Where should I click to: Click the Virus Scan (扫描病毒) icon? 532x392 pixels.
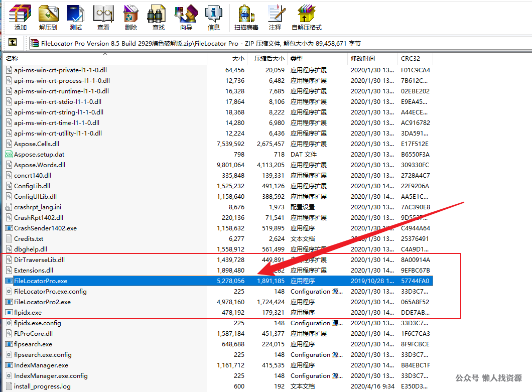pyautogui.click(x=246, y=17)
